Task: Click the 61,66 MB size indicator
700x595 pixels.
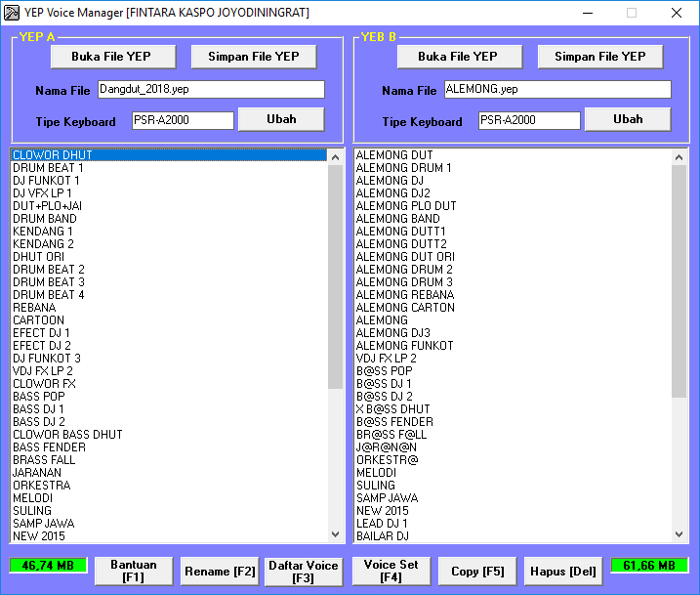Action: pos(649,565)
